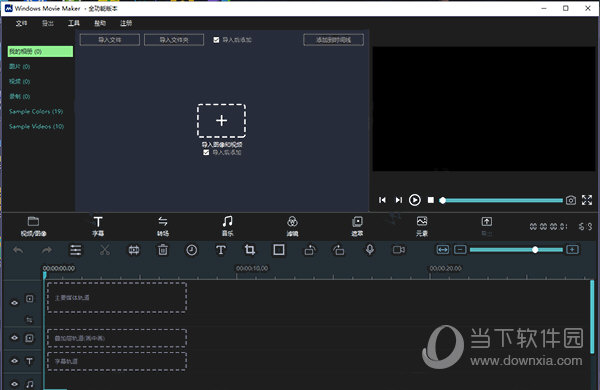600x390 pixels.
Task: Open the Video/Image media tab icon
Action: pyautogui.click(x=33, y=222)
